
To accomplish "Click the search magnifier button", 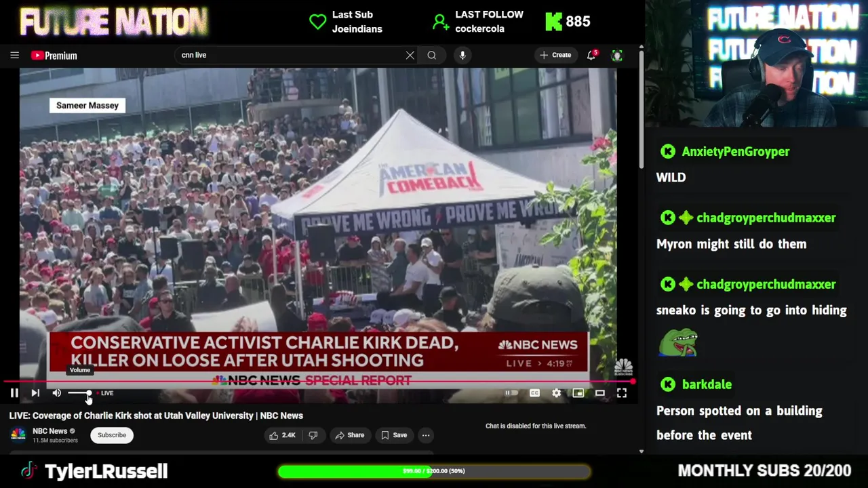I will pyautogui.click(x=432, y=55).
